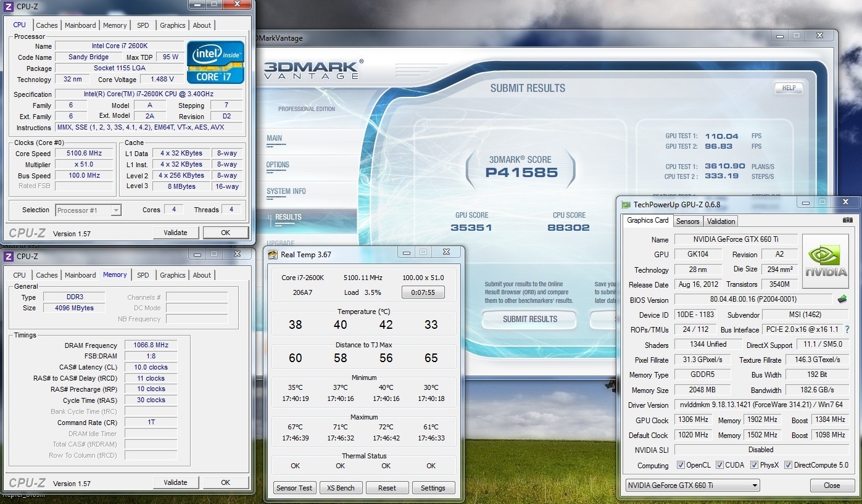
Task: Open the Mainboard tab in the bottom CPU-Z window
Action: [80, 275]
